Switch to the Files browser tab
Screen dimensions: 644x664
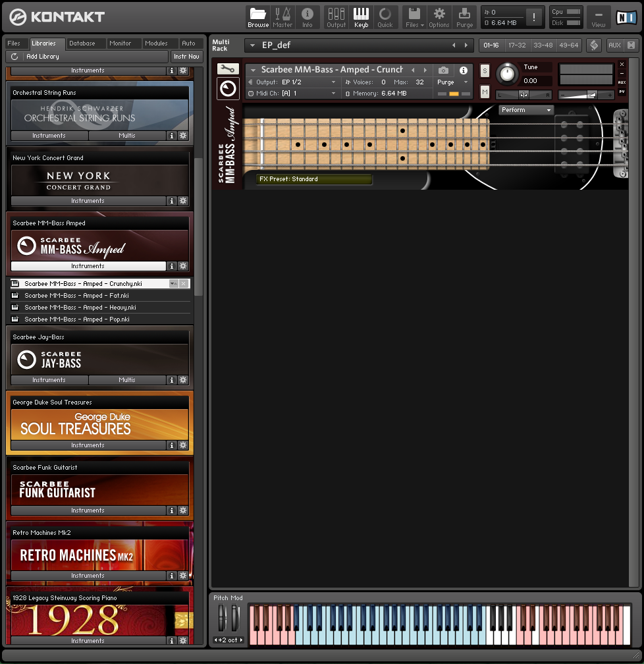pyautogui.click(x=14, y=43)
